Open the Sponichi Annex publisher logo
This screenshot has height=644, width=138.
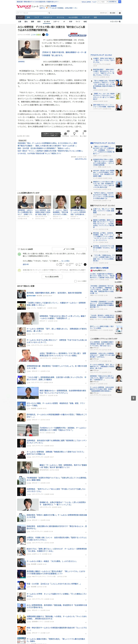[x=77, y=35]
